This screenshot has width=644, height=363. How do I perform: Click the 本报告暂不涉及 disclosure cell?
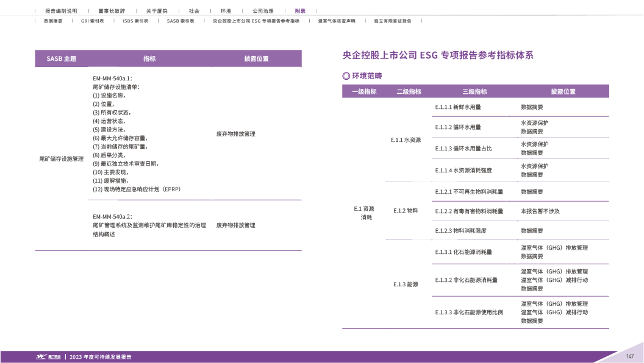coord(540,211)
